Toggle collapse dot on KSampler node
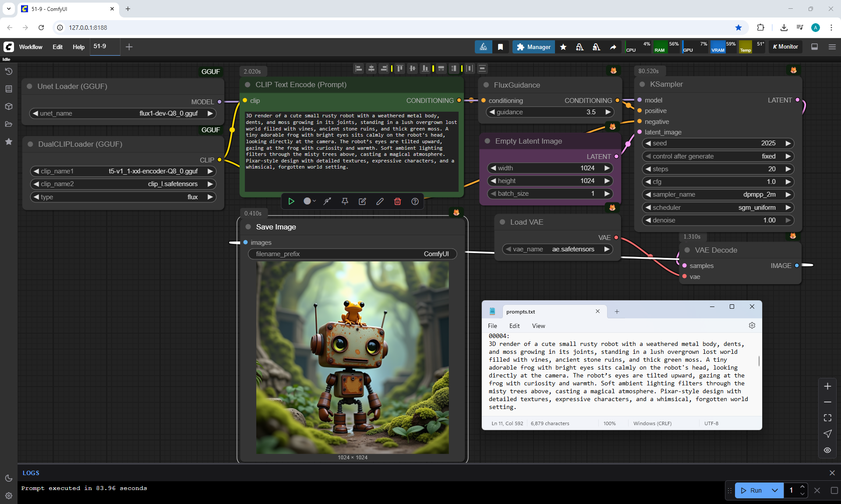The height and width of the screenshot is (504, 841). click(642, 85)
